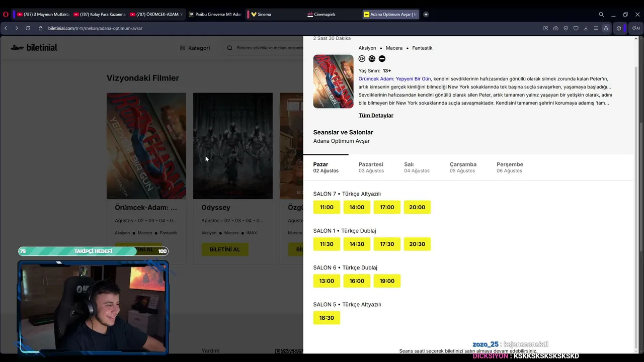The width and height of the screenshot is (644, 362).
Task: Open the Easy Setup lines icon
Action: tap(596, 28)
